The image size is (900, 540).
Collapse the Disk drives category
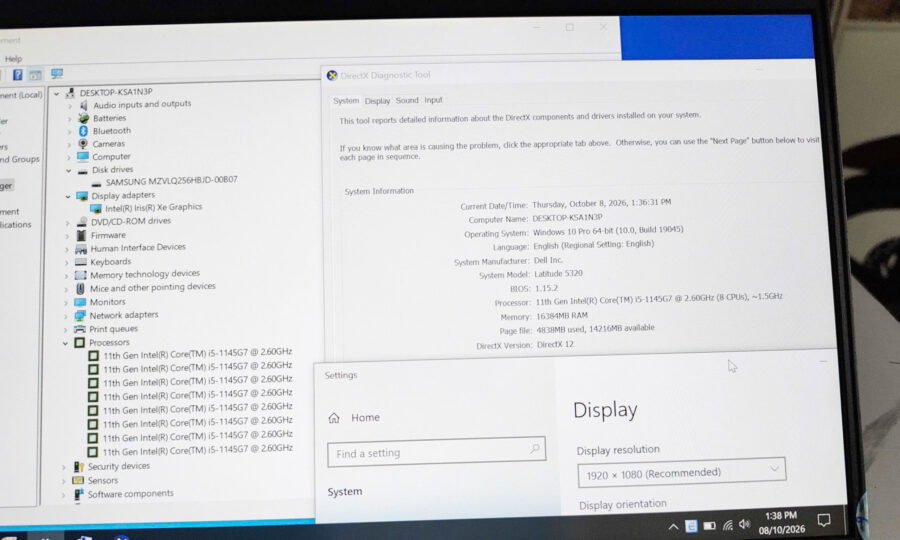pos(68,170)
